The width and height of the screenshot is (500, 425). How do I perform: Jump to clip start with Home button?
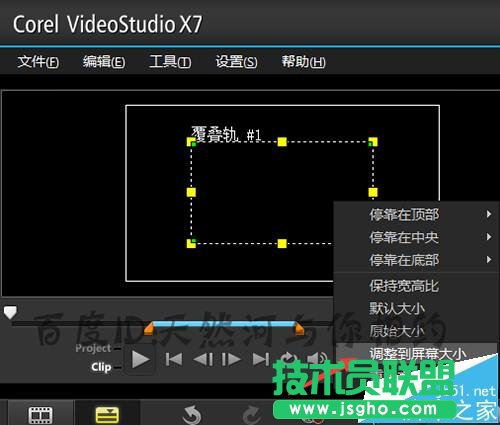[x=174, y=360]
